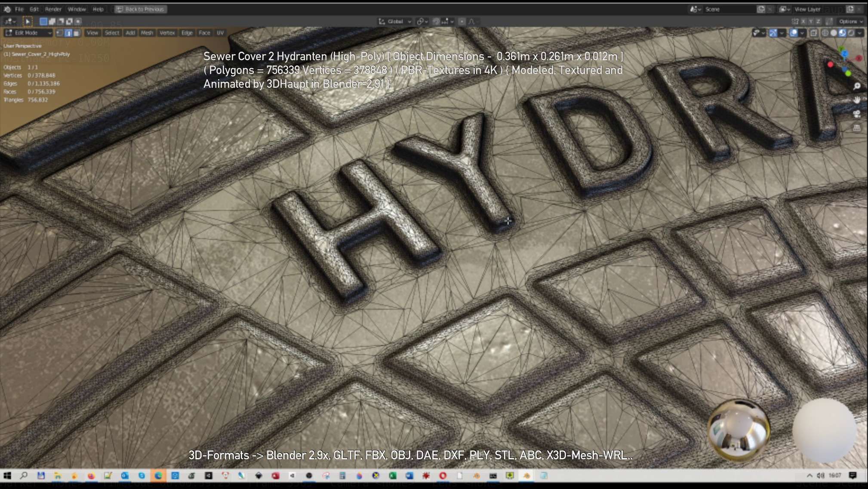The image size is (868, 489).
Task: Toggle viewport gizmos display
Action: click(x=773, y=33)
